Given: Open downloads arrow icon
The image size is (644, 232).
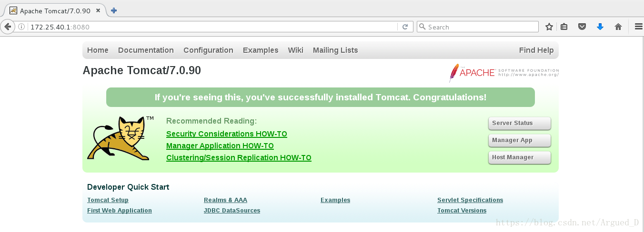Looking at the screenshot, I should pos(600,27).
